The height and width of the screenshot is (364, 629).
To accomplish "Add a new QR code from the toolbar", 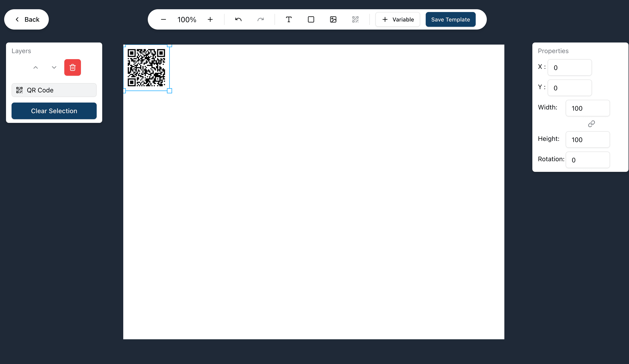I will (x=355, y=19).
